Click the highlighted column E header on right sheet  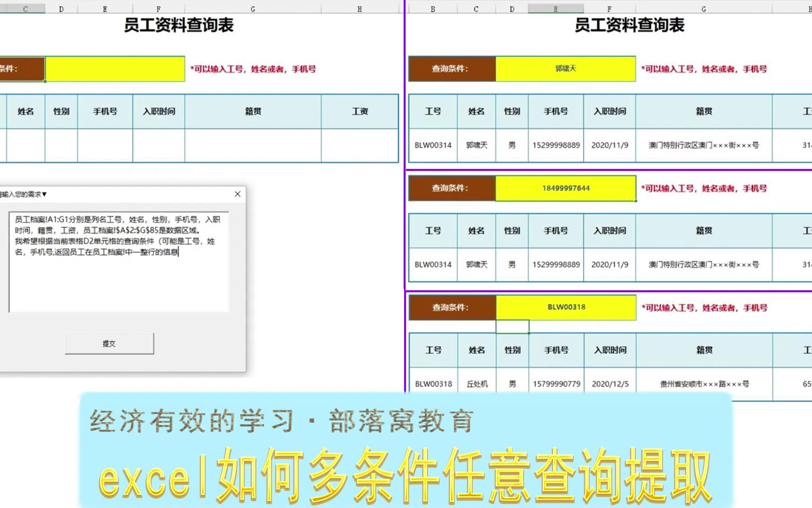point(555,8)
